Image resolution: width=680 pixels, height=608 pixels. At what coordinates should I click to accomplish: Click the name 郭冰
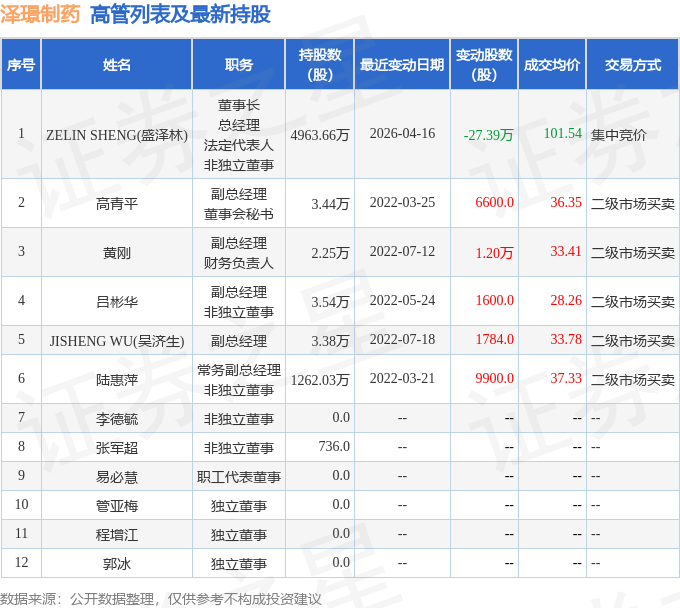pyautogui.click(x=117, y=564)
